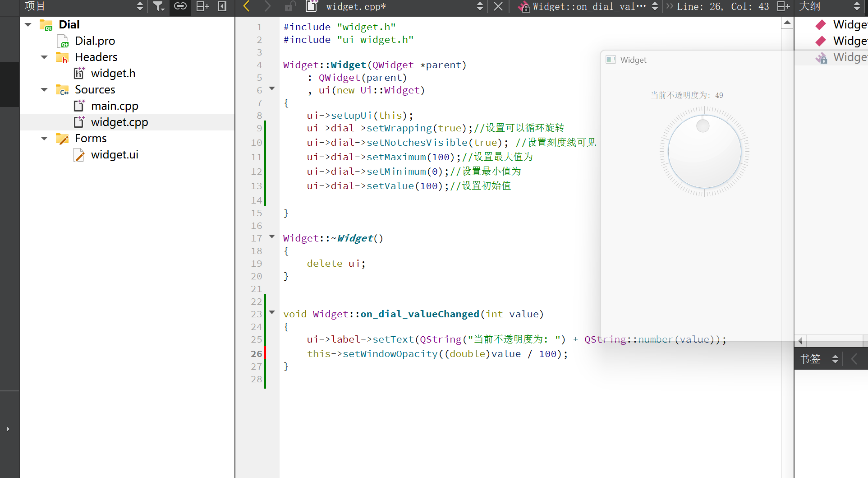This screenshot has width=868, height=478.
Task: Click the Line: 26, Col: 43 indicator
Action: (x=723, y=6)
